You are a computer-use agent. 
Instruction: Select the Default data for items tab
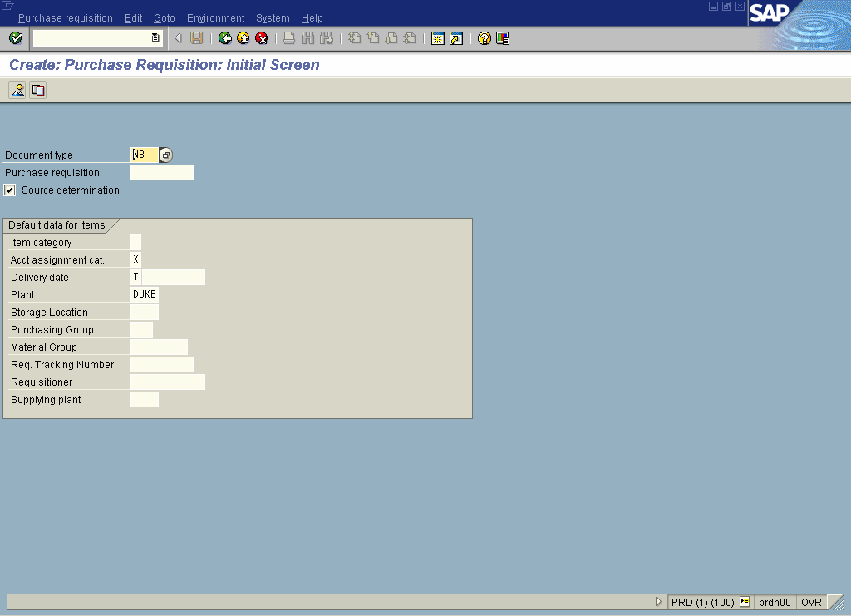(x=57, y=224)
